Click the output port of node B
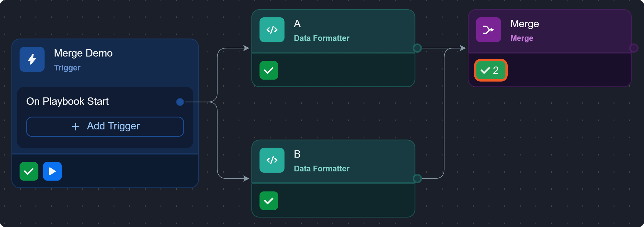The image size is (644, 227). click(417, 179)
